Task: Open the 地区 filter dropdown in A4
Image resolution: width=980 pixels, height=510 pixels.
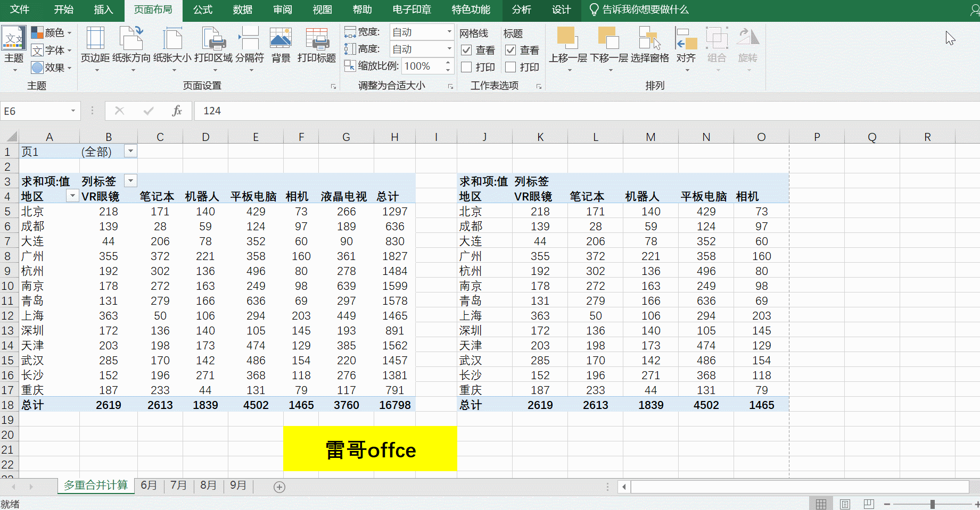Action: click(x=72, y=196)
